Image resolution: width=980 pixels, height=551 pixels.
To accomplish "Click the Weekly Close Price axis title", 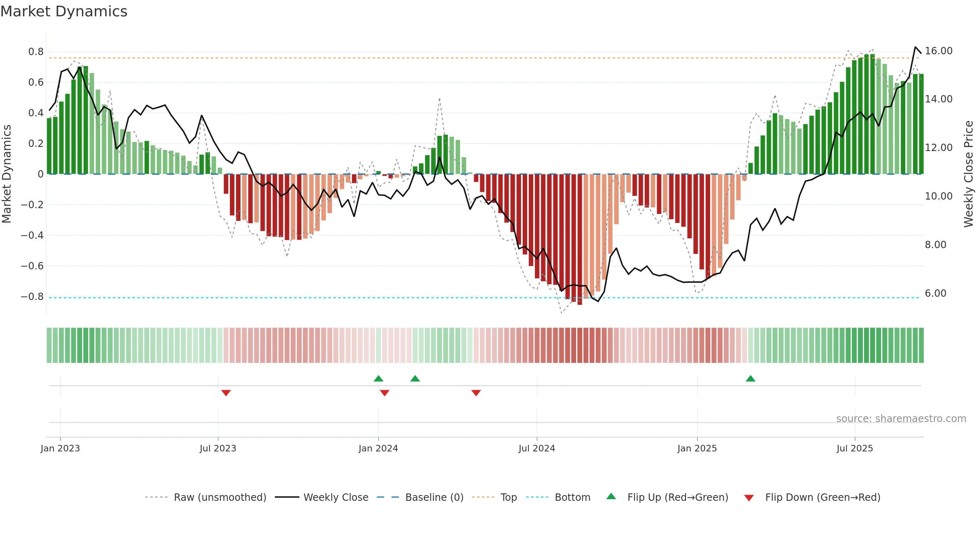I will coord(969,174).
